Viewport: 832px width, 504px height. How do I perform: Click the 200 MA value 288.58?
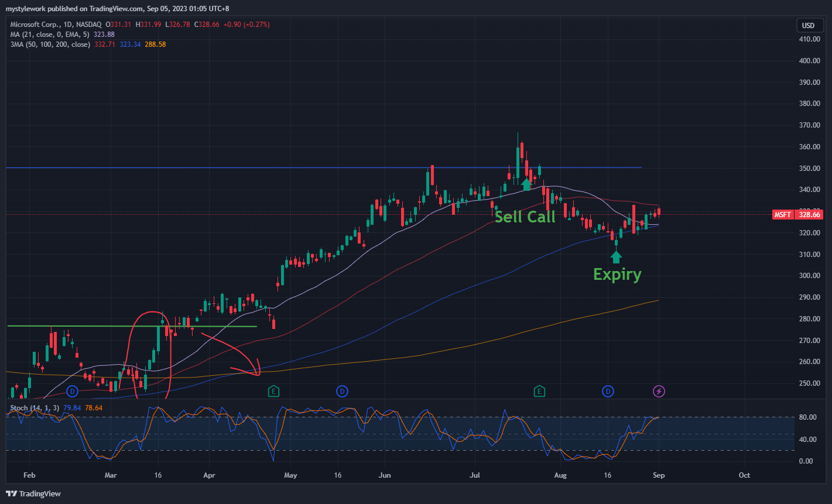coord(155,44)
